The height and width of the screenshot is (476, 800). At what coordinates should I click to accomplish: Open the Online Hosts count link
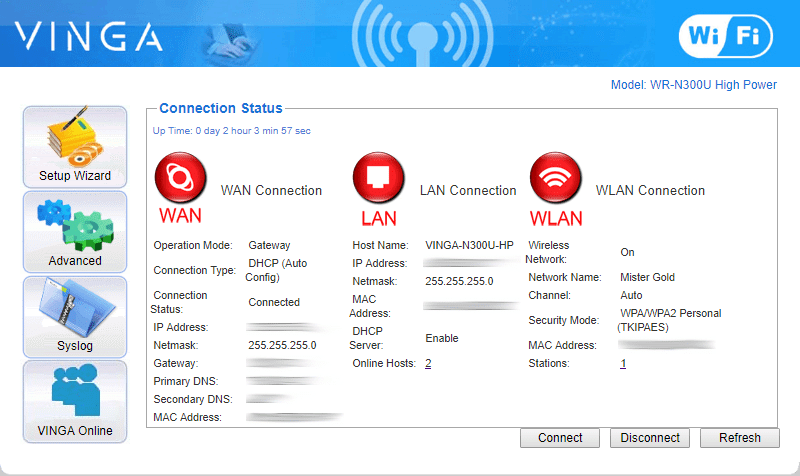[428, 363]
